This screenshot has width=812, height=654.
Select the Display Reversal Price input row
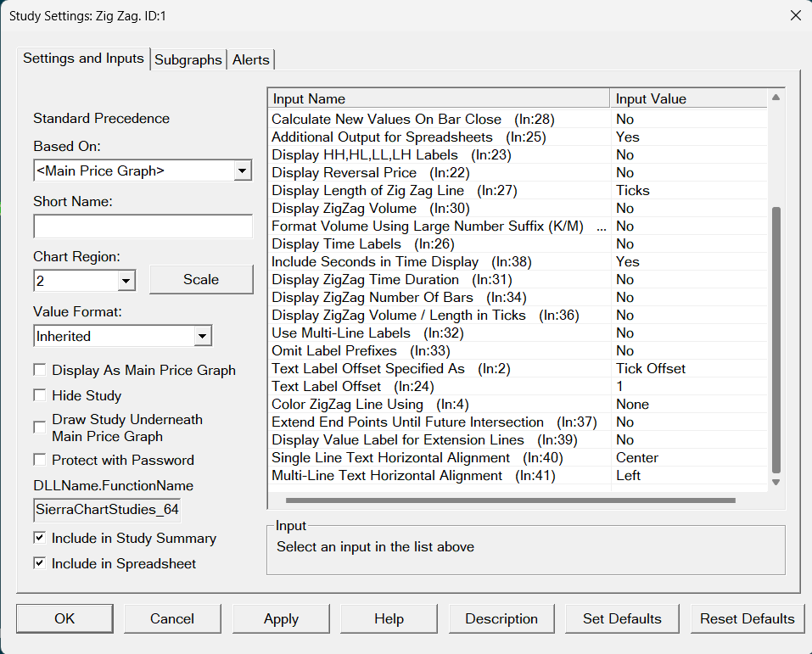tap(356, 172)
